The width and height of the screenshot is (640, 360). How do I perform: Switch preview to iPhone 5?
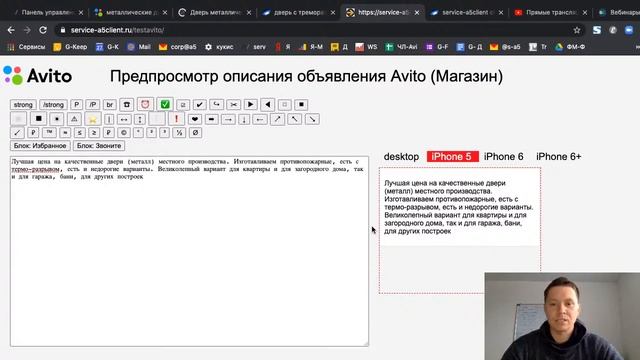[x=452, y=156]
